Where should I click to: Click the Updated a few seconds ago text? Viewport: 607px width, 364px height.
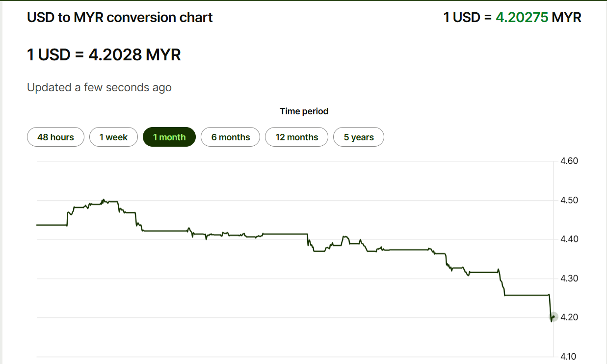pos(99,88)
